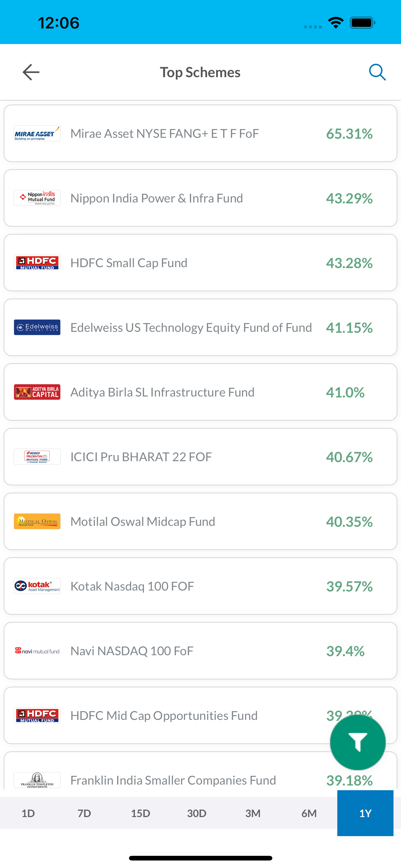The image size is (401, 868).
Task: Tap the Nippon India Mutual Fund logo
Action: (x=37, y=198)
